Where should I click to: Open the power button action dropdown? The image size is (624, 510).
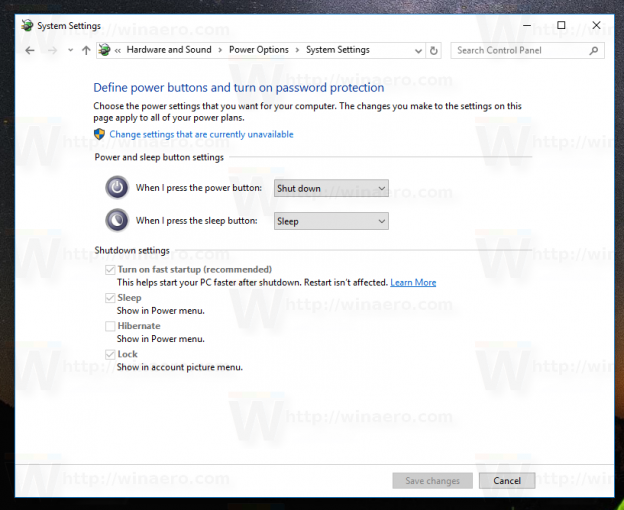(331, 188)
